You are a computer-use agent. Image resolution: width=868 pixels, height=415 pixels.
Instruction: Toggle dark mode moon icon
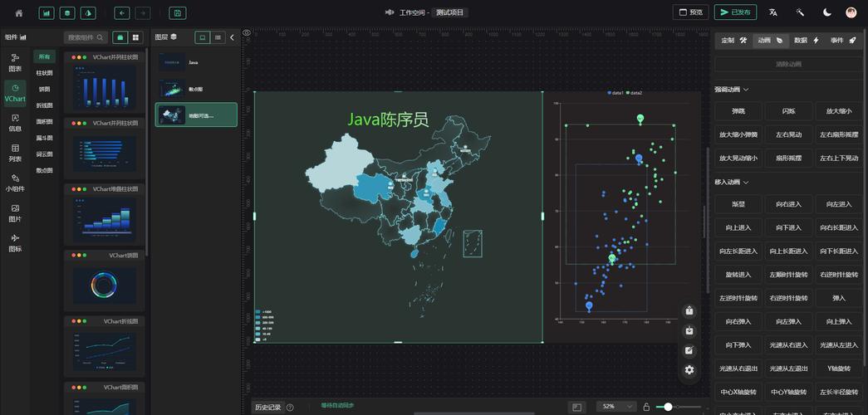point(827,12)
